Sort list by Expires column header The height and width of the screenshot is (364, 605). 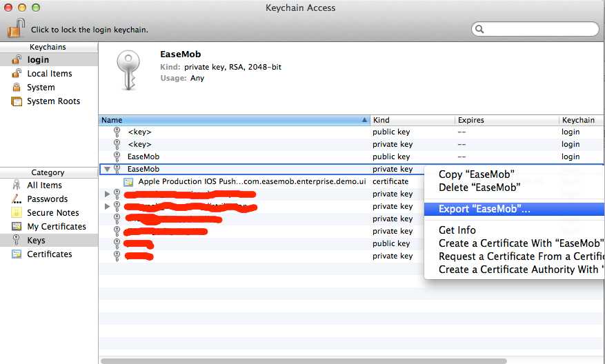coord(506,120)
